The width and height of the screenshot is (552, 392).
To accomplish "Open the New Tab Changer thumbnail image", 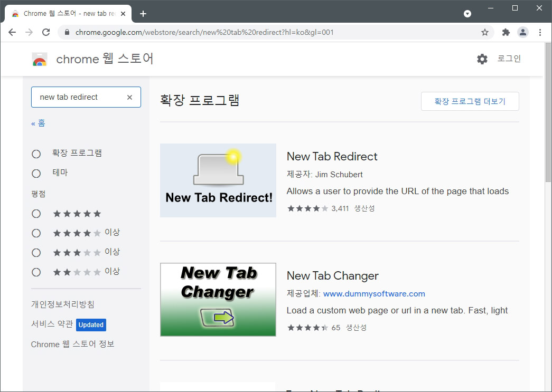I will click(x=218, y=300).
